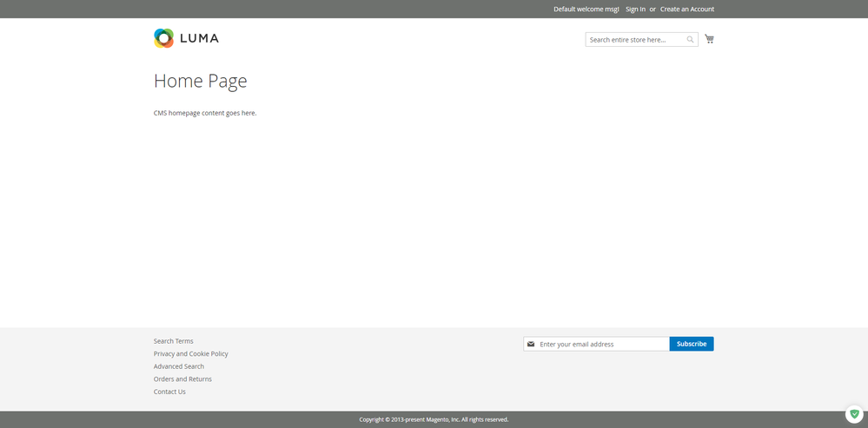Select the Contact Us footer link

[x=169, y=392]
